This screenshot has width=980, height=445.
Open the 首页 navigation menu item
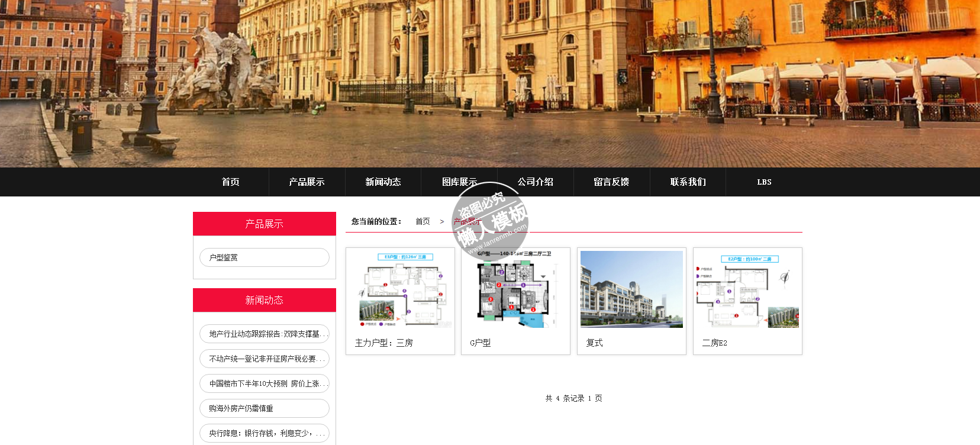(x=231, y=182)
